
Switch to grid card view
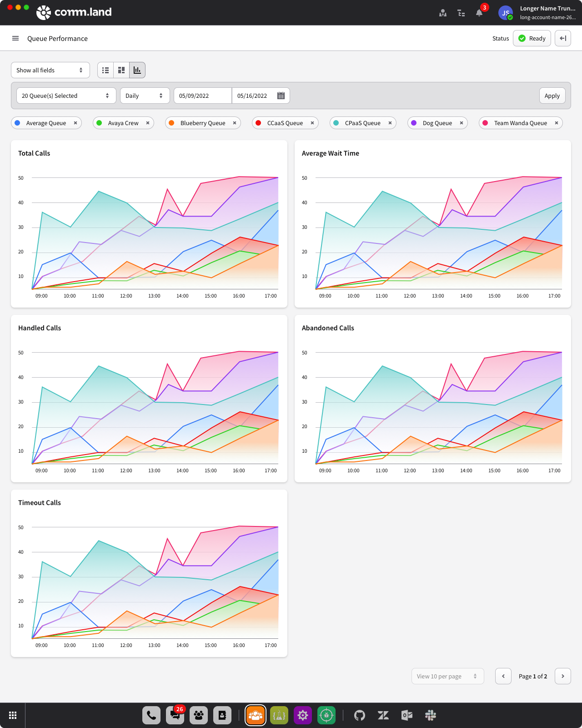[121, 70]
